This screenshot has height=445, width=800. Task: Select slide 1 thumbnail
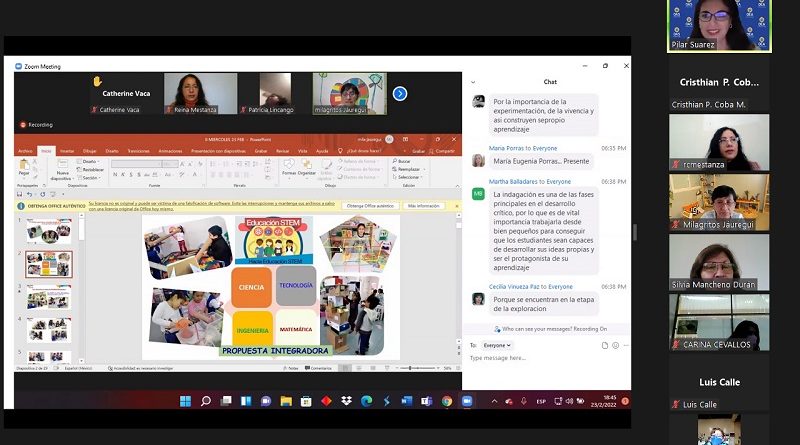click(x=49, y=231)
